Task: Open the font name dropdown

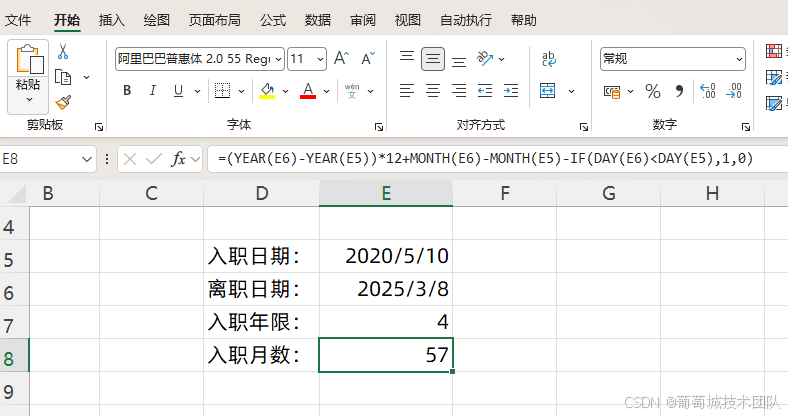Action: 278,59
